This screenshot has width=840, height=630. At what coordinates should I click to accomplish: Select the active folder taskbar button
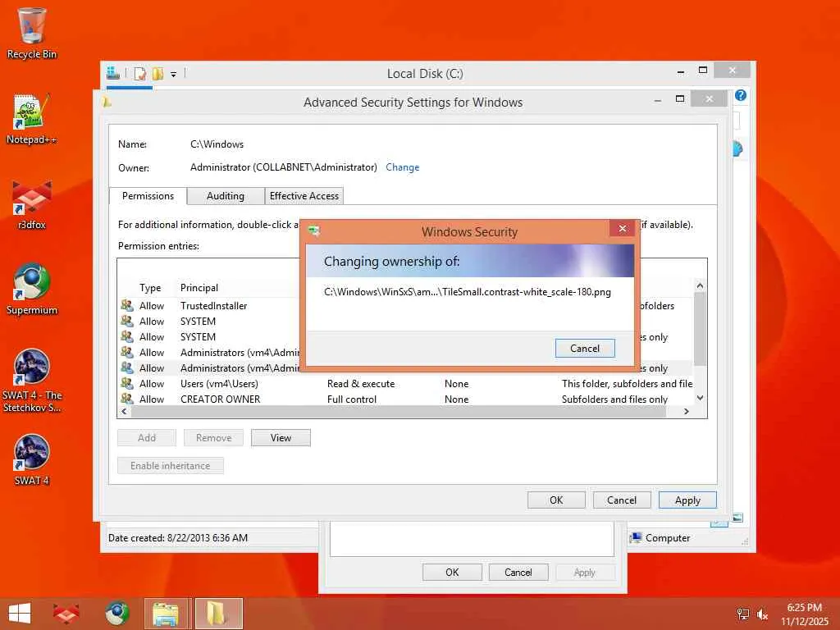(x=218, y=614)
